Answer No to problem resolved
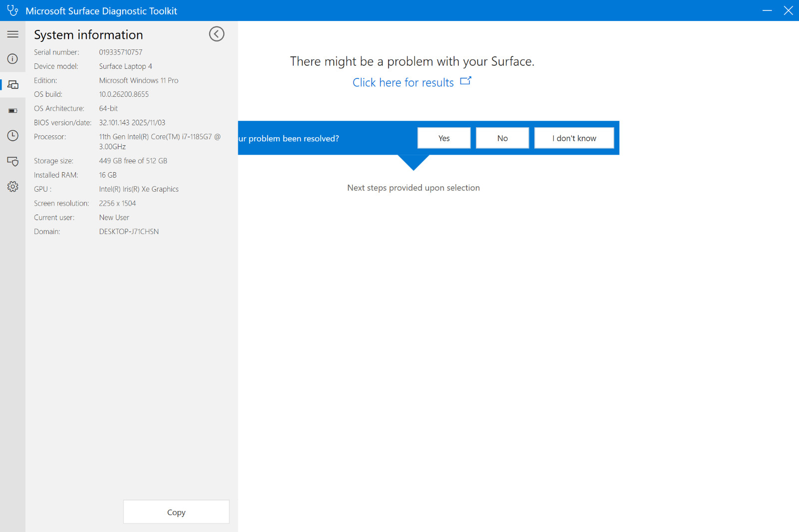The width and height of the screenshot is (799, 532). (502, 138)
